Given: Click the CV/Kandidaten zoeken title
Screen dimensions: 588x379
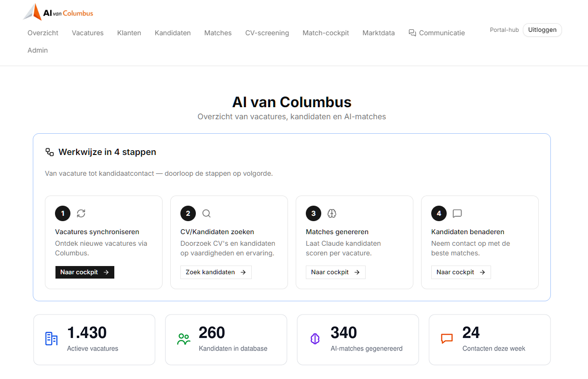Looking at the screenshot, I should (x=217, y=232).
